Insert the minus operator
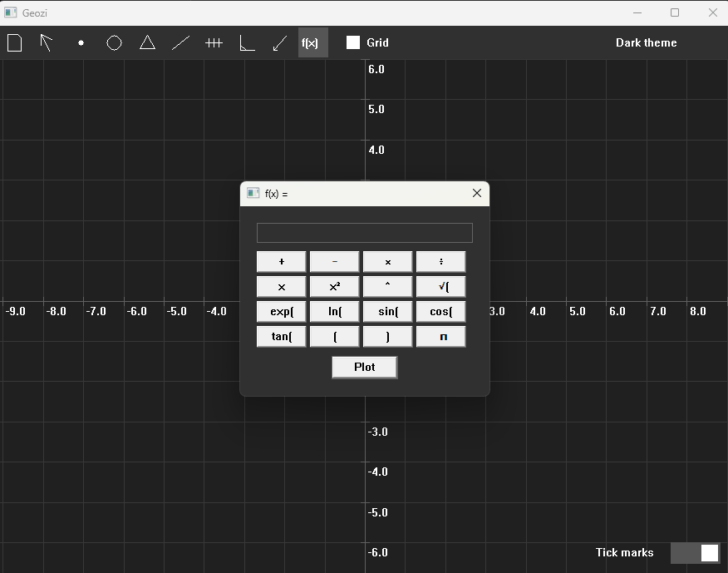 tap(334, 262)
